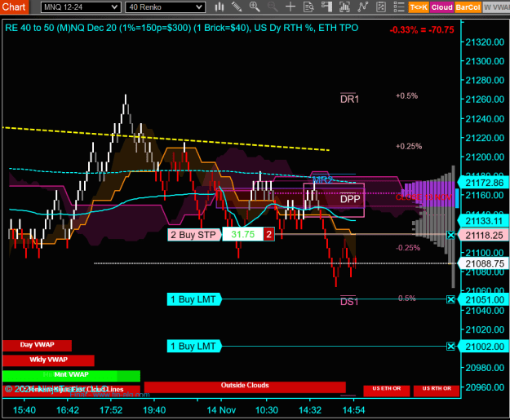Click the 15:40 time axis label

[x=24, y=410]
